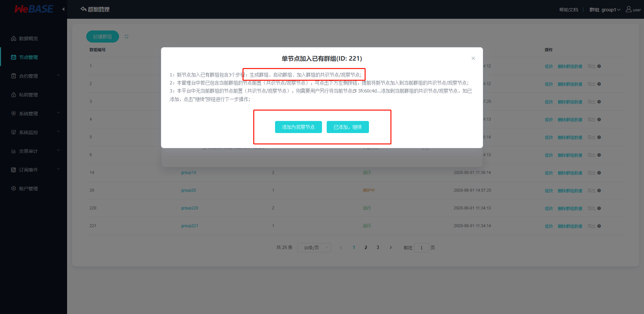Click the export info icon in group220 row
This screenshot has width=644, height=314.
pyautogui.click(x=599, y=208)
